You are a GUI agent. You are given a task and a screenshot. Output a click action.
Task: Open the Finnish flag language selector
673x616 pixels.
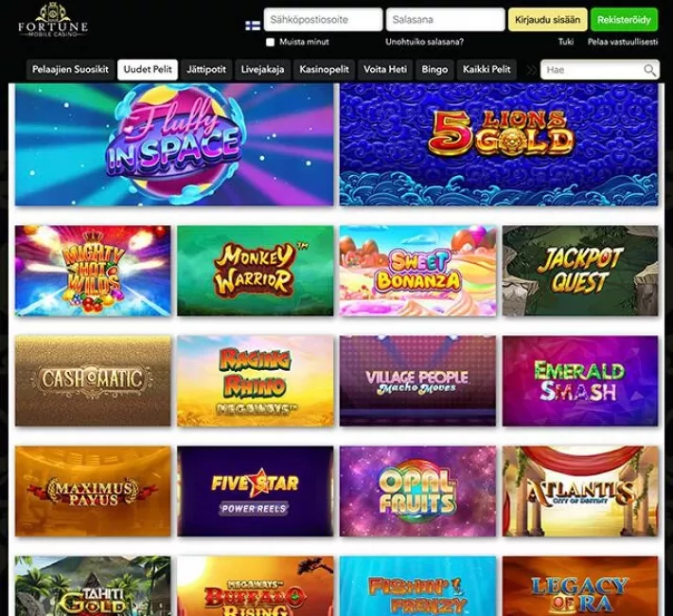(253, 26)
